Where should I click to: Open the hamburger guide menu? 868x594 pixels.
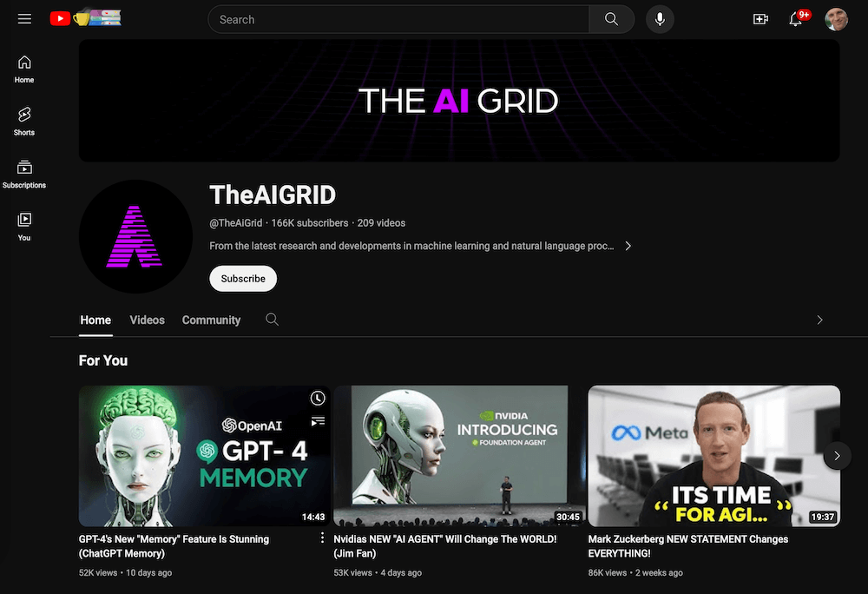point(24,19)
